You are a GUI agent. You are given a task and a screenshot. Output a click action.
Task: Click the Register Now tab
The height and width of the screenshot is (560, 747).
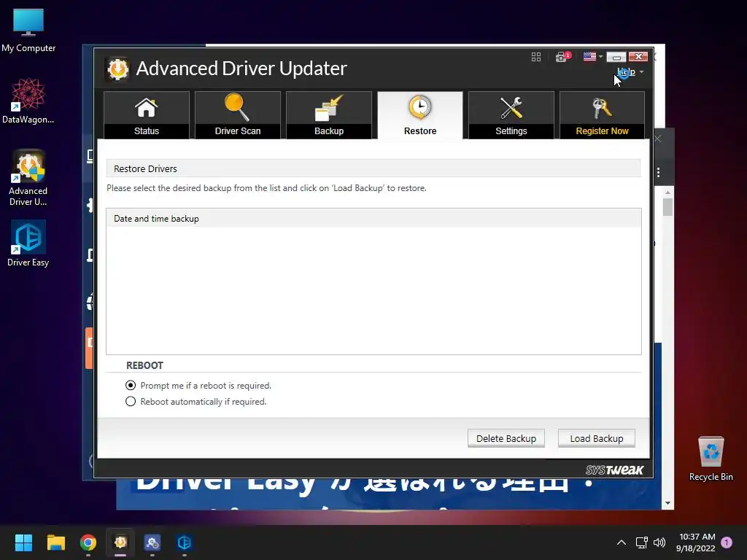(602, 115)
